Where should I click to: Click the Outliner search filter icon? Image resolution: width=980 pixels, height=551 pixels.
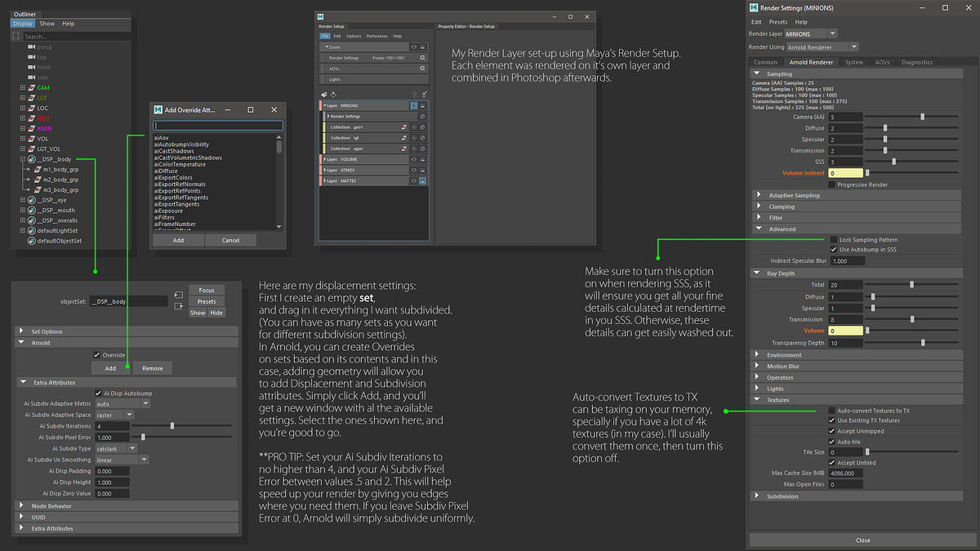(17, 36)
